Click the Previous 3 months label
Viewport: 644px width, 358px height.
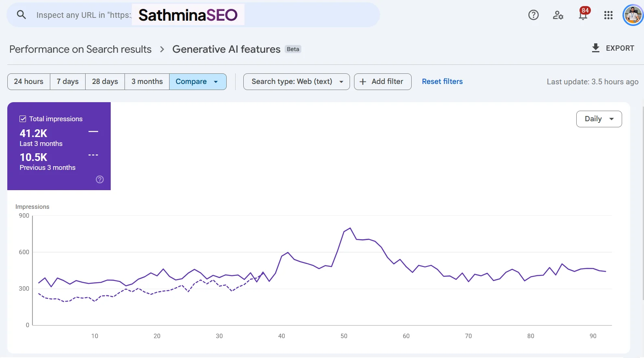click(x=47, y=167)
